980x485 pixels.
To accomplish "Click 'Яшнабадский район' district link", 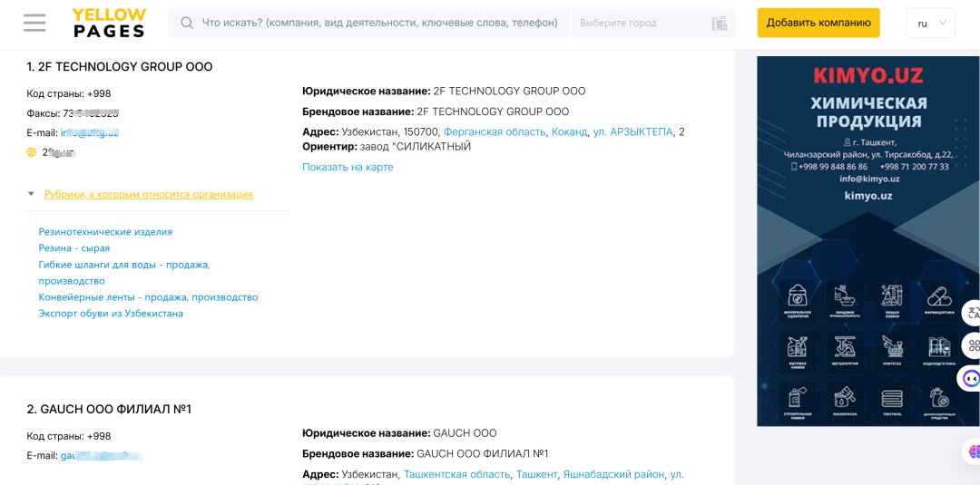I will pos(613,474).
